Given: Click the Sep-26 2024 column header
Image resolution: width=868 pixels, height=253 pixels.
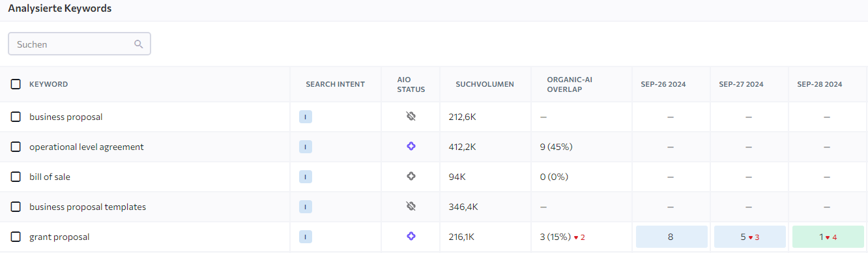Looking at the screenshot, I should pyautogui.click(x=663, y=84).
